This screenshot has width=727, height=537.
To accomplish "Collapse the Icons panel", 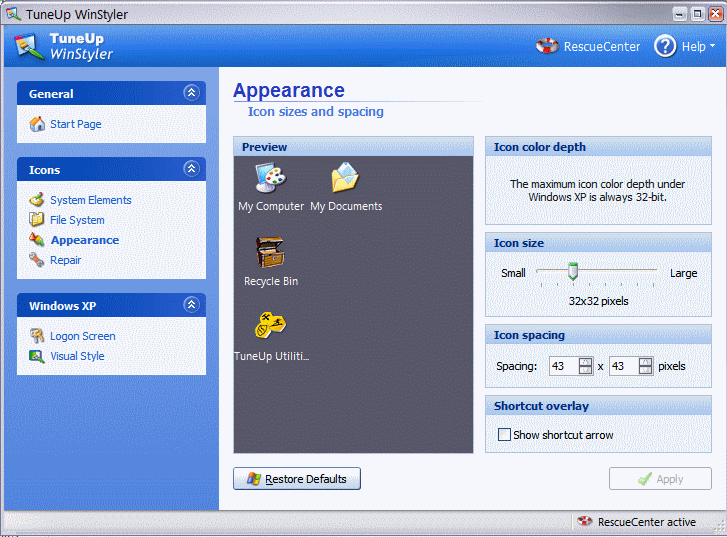I will (191, 169).
